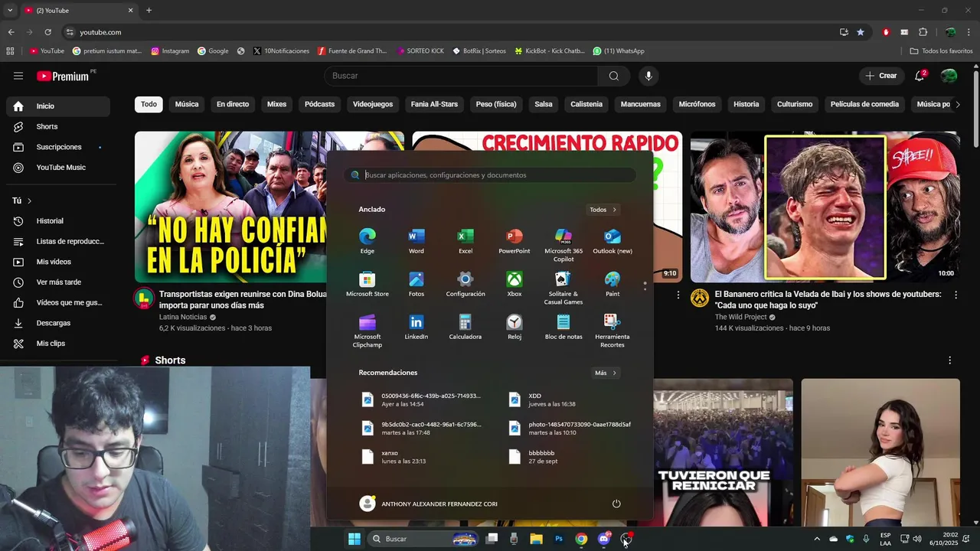Viewport: 980px width, 551px height.
Task: Click the Windows Start button
Action: pyautogui.click(x=354, y=539)
